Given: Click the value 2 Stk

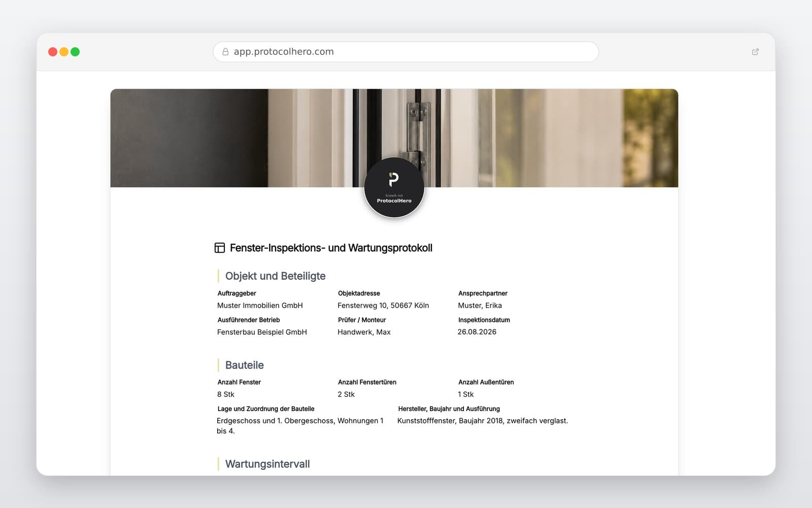Looking at the screenshot, I should pyautogui.click(x=346, y=394).
